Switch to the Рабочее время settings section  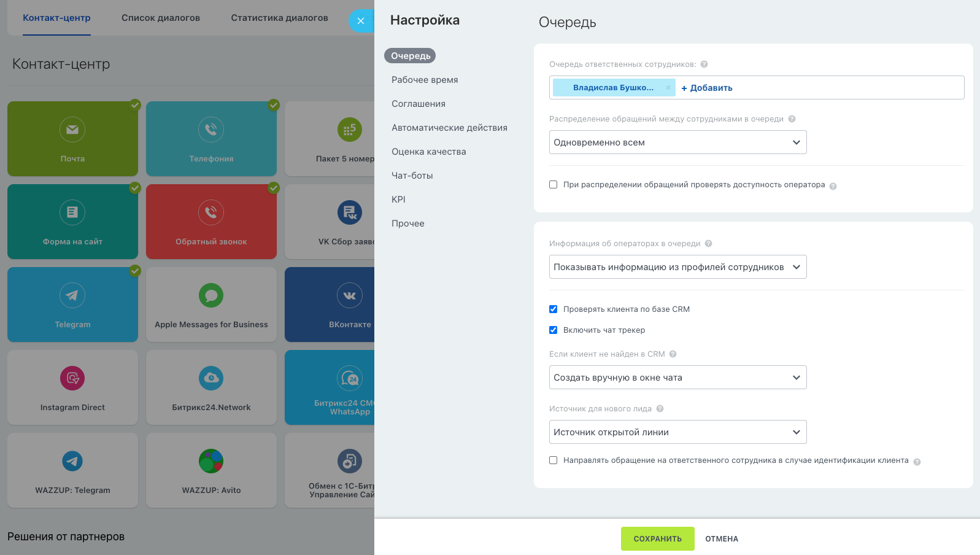click(x=425, y=80)
